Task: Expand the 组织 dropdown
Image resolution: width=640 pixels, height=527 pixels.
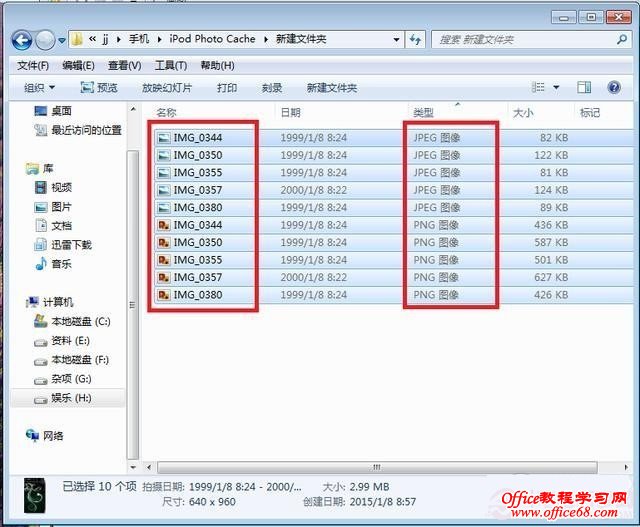Action: 39,87
